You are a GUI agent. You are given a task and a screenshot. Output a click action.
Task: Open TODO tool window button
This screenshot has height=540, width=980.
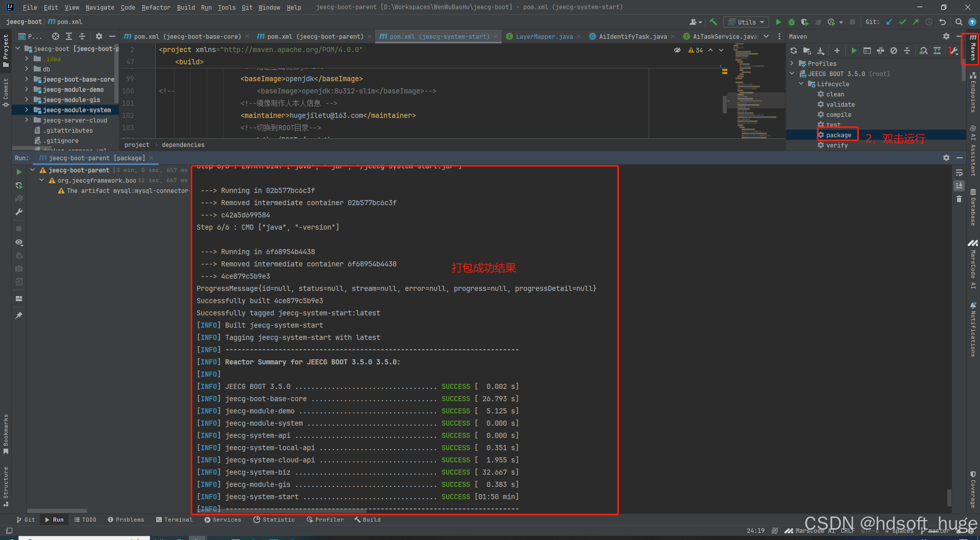pos(85,520)
